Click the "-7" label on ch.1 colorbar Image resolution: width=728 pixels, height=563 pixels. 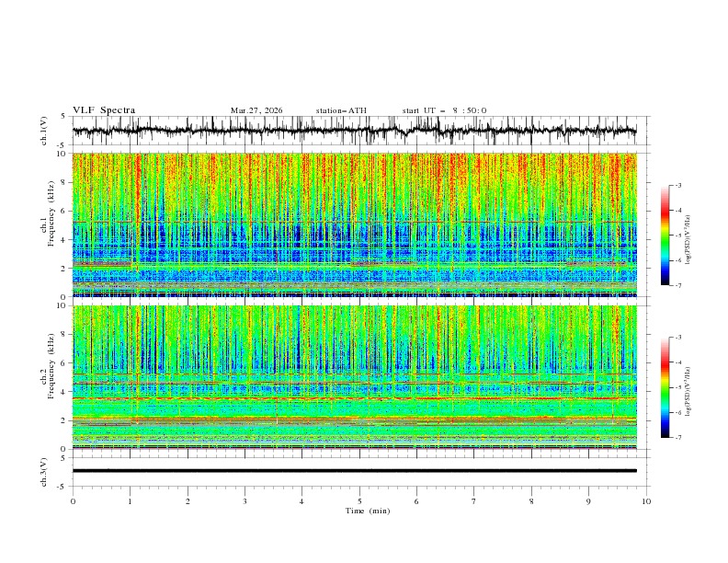[677, 285]
